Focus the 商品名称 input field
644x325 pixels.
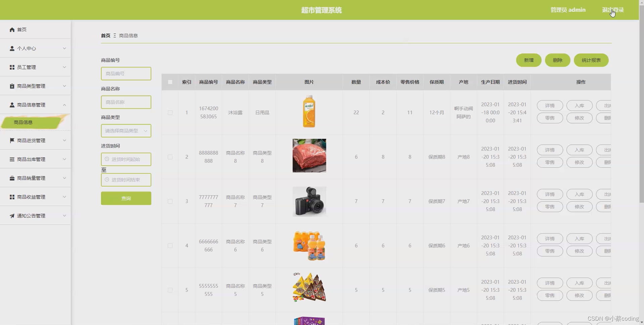[x=126, y=102]
